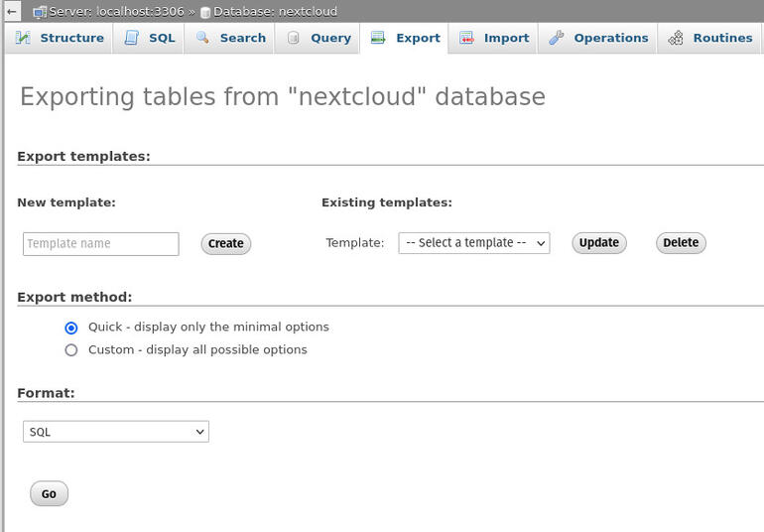The height and width of the screenshot is (532, 764).
Task: Click the 'Format:' section heading
Action: (x=46, y=393)
